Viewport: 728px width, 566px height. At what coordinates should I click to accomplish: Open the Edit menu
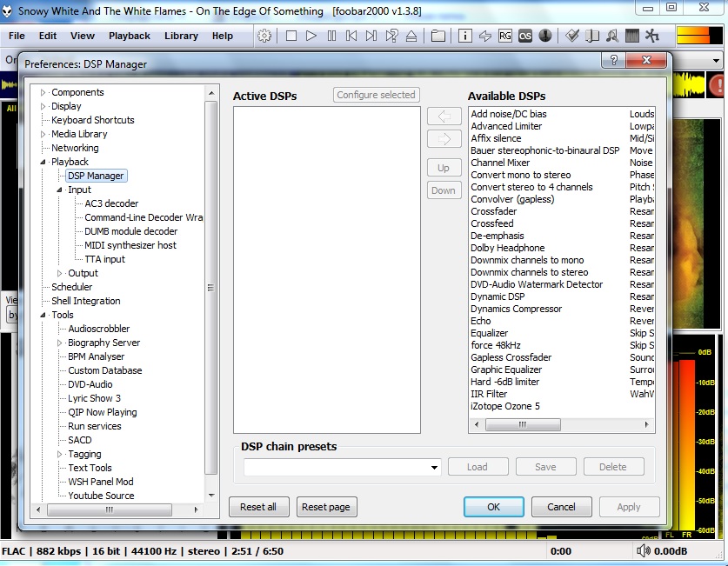[48, 36]
